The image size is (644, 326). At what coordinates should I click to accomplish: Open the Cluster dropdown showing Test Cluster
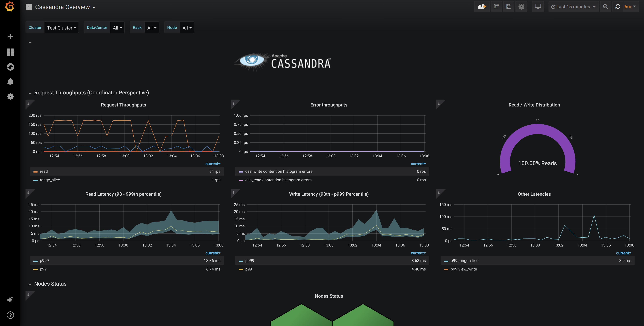click(62, 28)
